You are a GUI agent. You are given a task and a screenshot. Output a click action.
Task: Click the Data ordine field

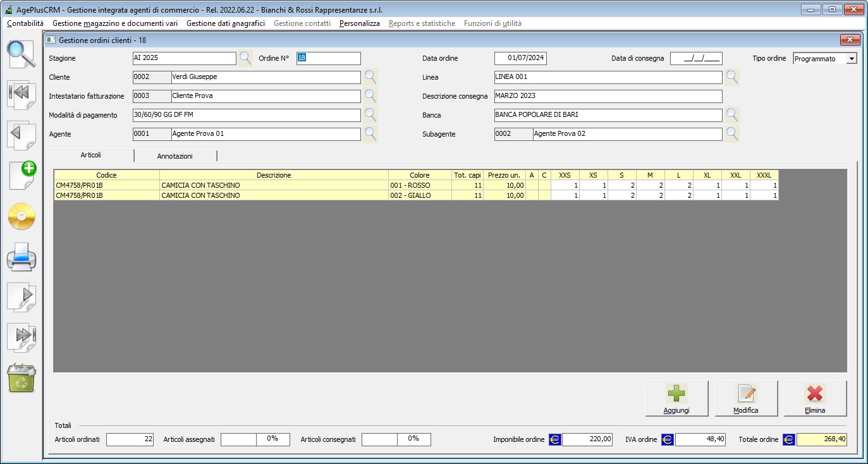(x=520, y=58)
